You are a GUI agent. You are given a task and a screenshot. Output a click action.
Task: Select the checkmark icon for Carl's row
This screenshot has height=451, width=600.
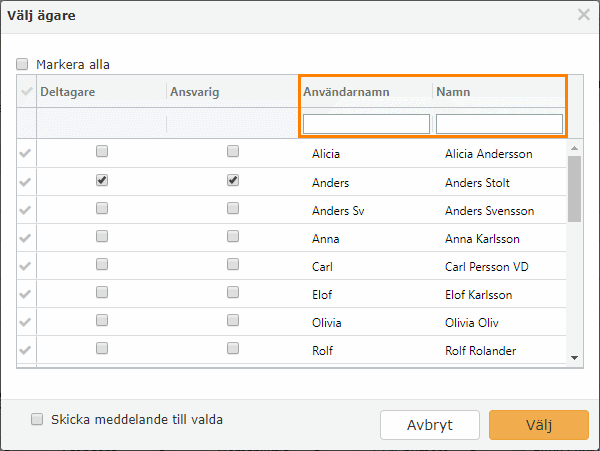[25, 266]
